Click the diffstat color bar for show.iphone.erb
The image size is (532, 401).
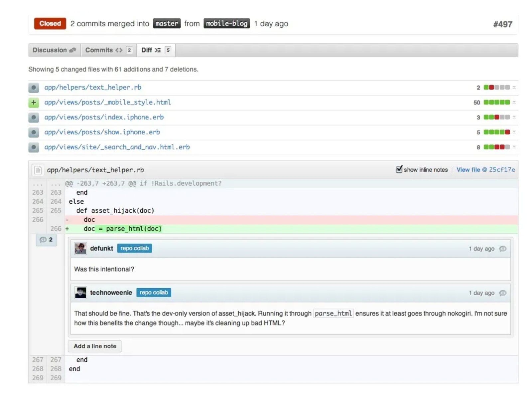pyautogui.click(x=496, y=132)
